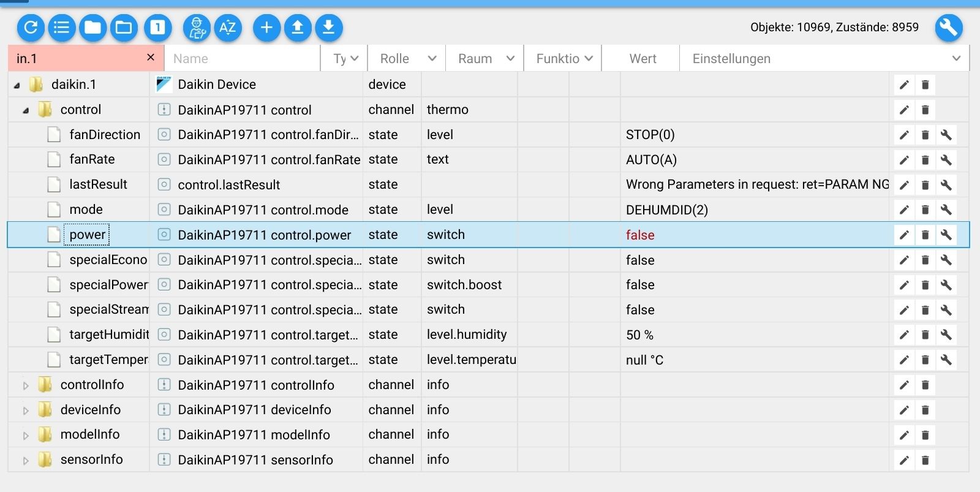Click the Wert filter field
Image resolution: width=980 pixels, height=492 pixels.
642,58
